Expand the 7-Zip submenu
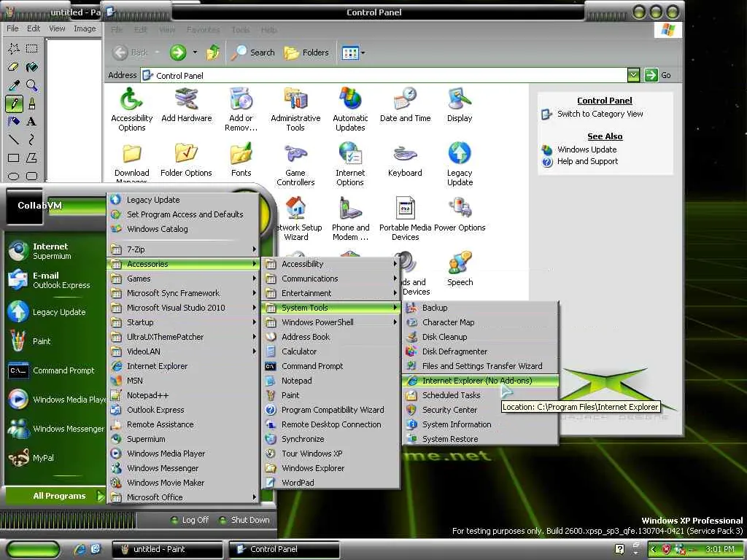Viewport: 747px width, 560px height. coord(183,249)
